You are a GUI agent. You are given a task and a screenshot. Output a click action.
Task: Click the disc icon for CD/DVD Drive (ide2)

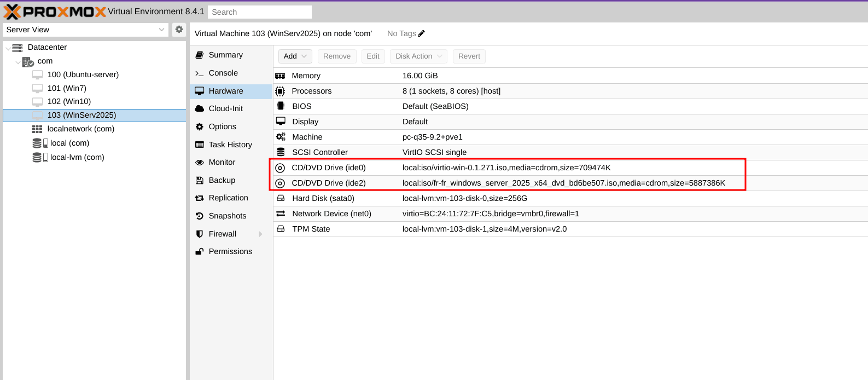[280, 183]
